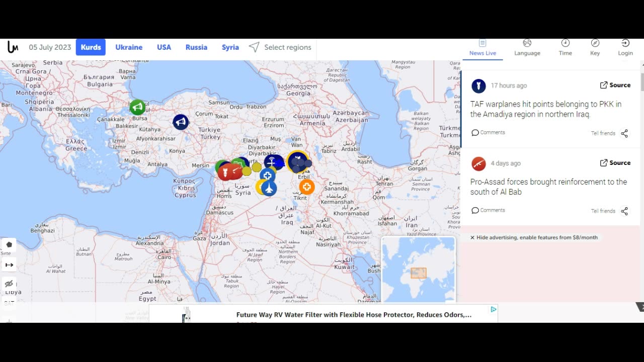Click dark blue megaphone marker in Turkey
This screenshot has height=362, width=644.
[181, 122]
